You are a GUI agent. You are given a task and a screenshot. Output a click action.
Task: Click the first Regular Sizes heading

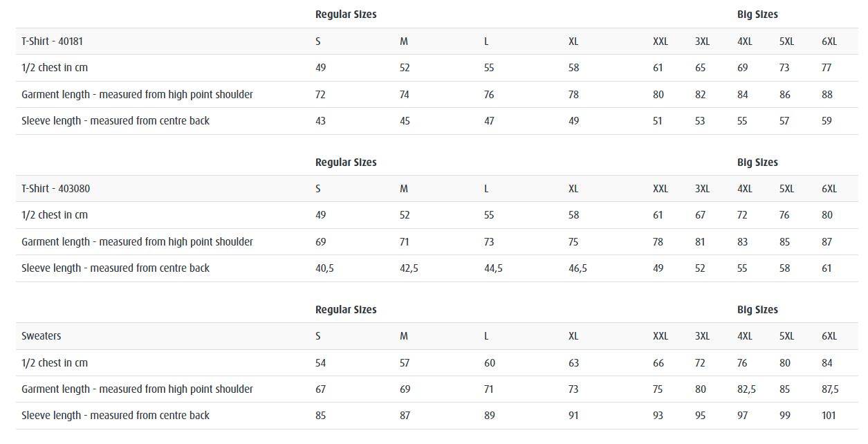346,15
